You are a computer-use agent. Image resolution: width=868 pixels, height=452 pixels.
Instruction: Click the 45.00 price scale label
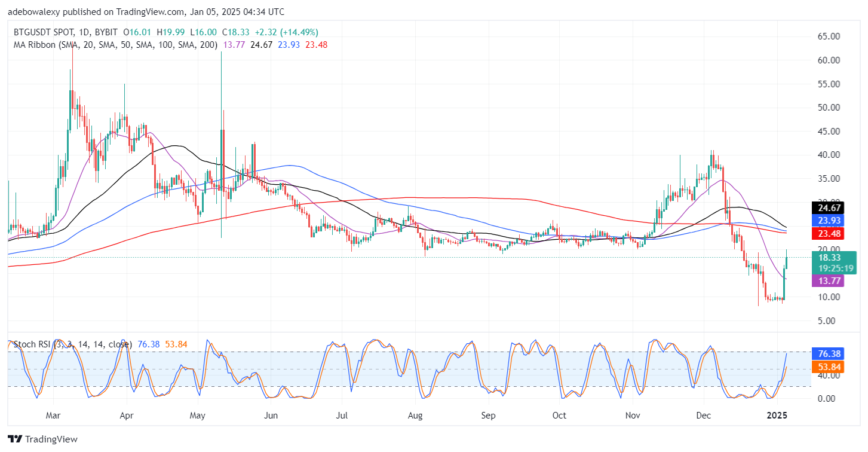point(828,132)
